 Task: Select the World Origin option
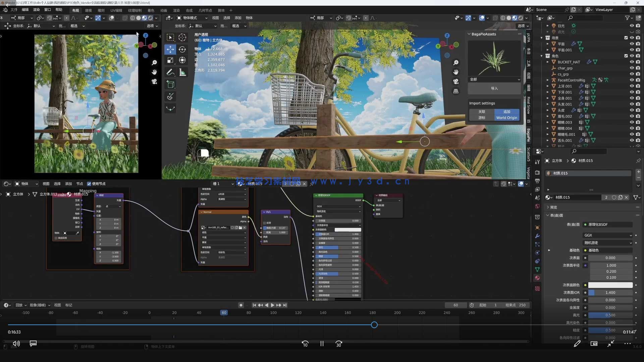pos(506,118)
